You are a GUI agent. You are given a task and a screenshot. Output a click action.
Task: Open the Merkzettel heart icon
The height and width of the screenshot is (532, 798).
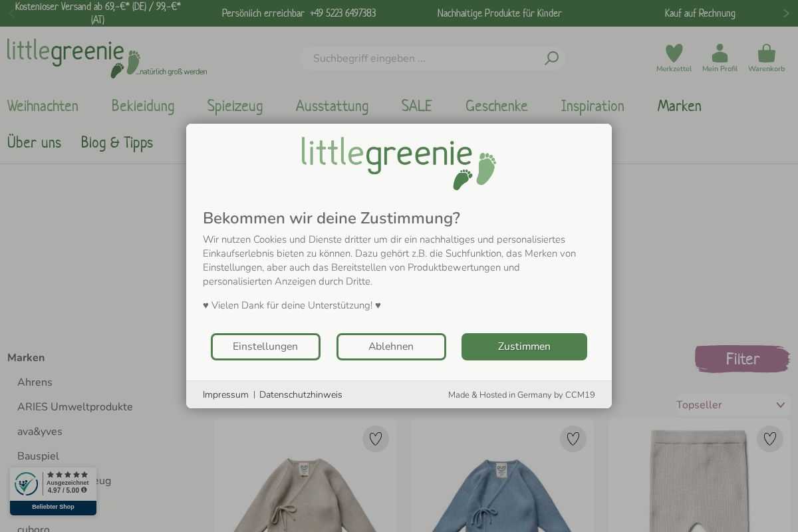(x=674, y=53)
